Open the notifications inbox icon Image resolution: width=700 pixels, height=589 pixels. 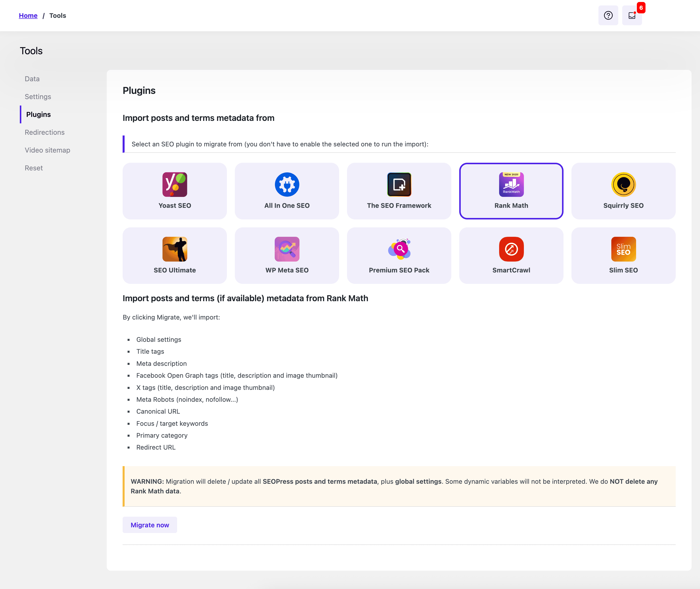[x=632, y=15]
